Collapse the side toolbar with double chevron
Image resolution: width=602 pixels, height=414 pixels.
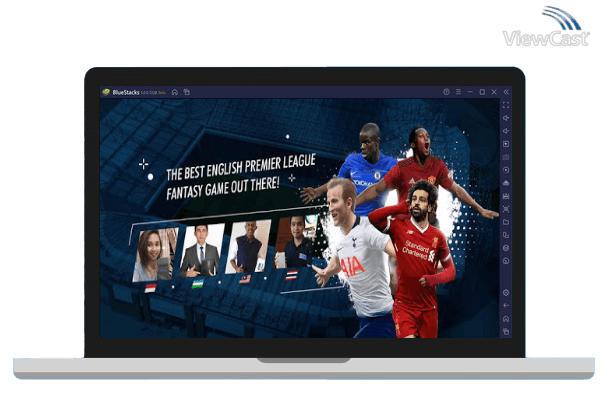click(x=506, y=92)
